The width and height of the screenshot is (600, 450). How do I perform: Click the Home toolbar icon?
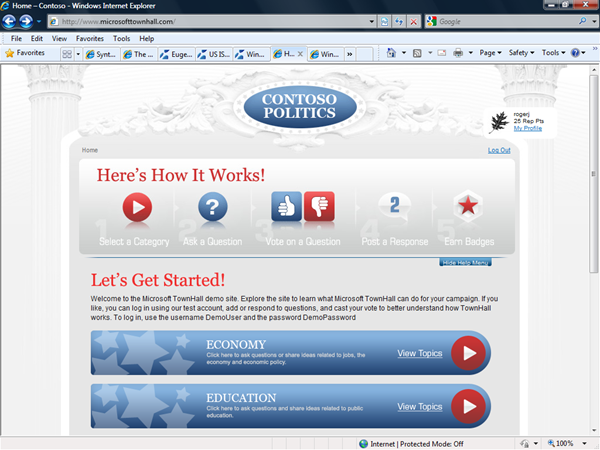pyautogui.click(x=391, y=53)
